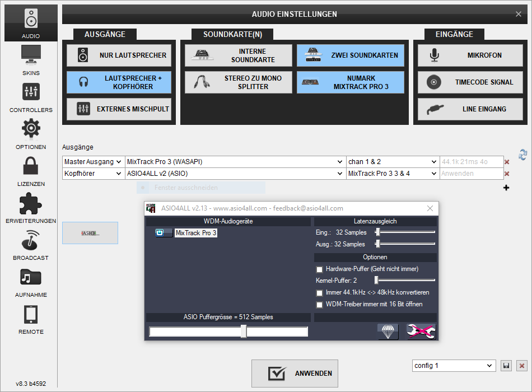Open MixTrack Pro 3 (WASAPI) device dropdown
This screenshot has width=532, height=392.
pos(235,162)
